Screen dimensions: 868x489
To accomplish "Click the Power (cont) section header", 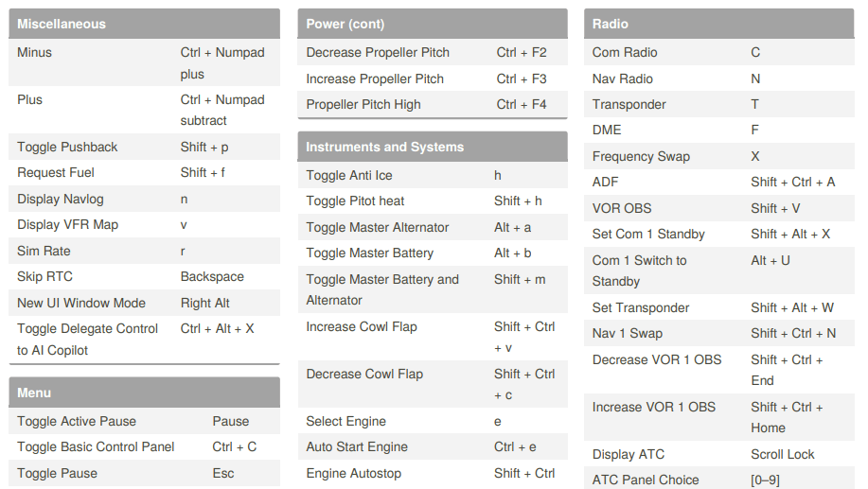I will [x=345, y=24].
